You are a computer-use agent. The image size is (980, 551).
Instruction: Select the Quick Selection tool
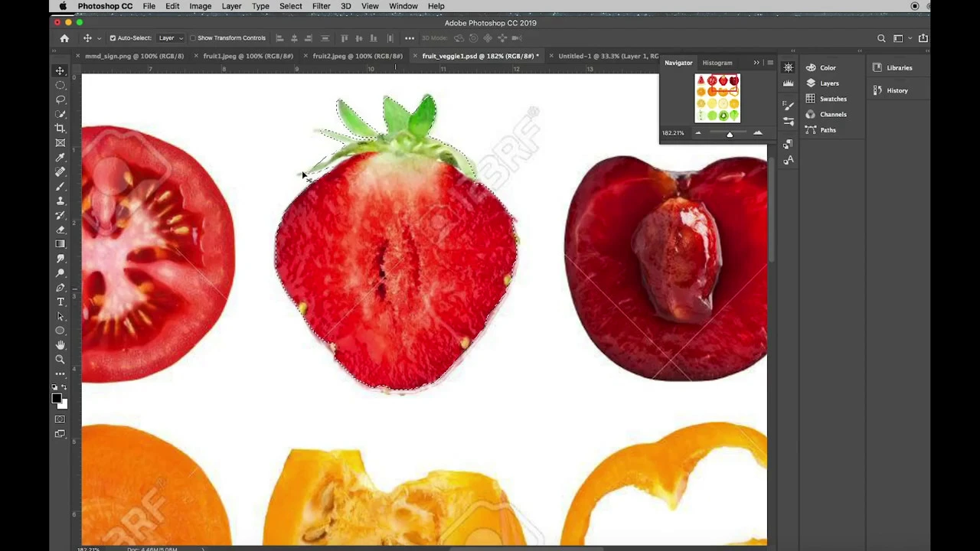pos(60,114)
